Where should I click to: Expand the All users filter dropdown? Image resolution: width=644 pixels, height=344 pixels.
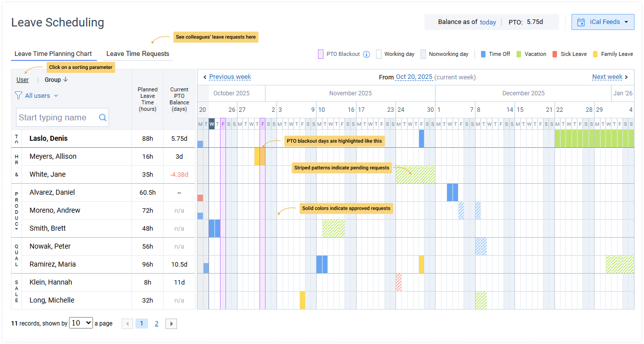coord(55,96)
